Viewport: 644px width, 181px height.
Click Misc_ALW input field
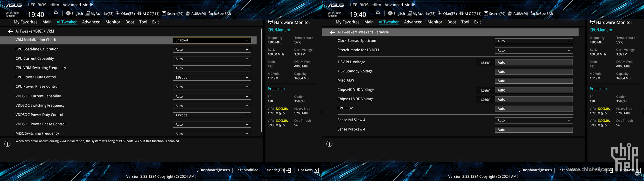534,81
